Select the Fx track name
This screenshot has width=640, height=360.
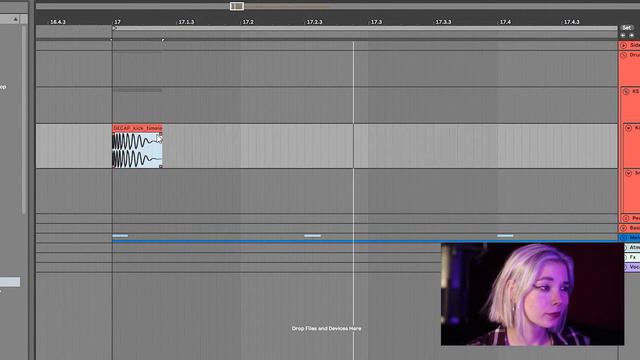(x=633, y=257)
